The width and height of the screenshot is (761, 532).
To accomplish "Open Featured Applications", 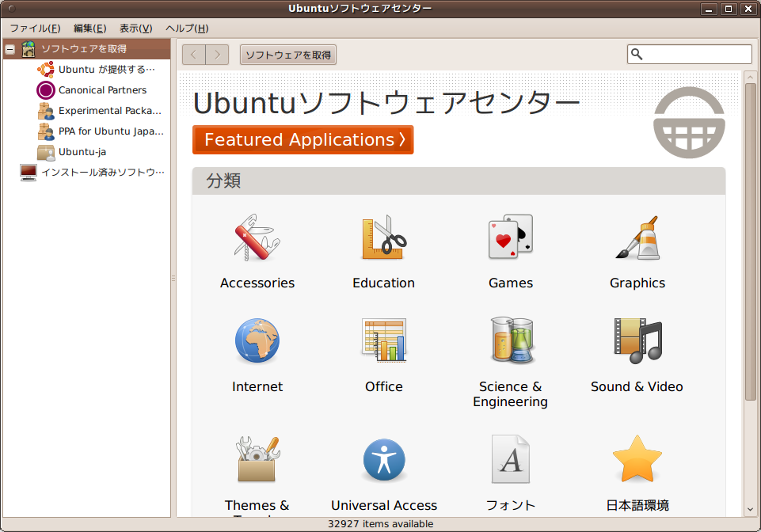I will click(302, 140).
